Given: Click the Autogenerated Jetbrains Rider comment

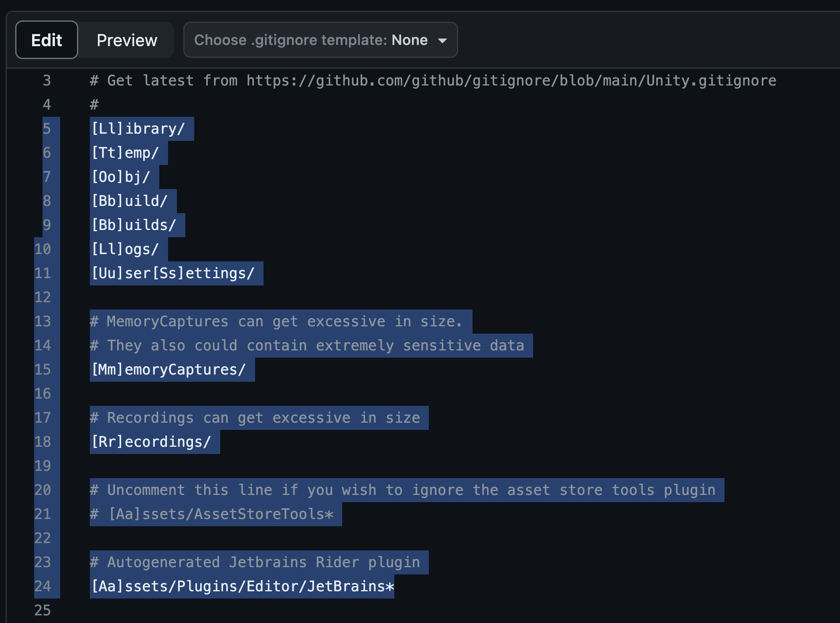Looking at the screenshot, I should pos(255,562).
